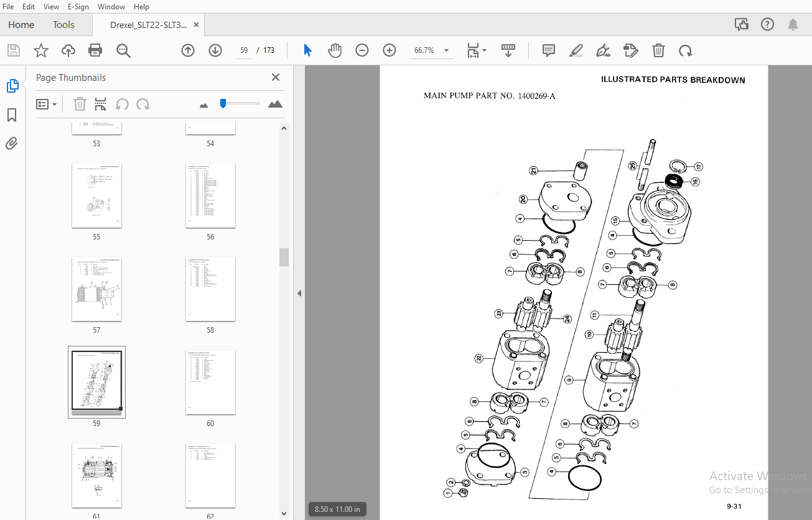812x520 pixels.
Task: Rotate thumbnails clockwise in panel
Action: click(143, 104)
